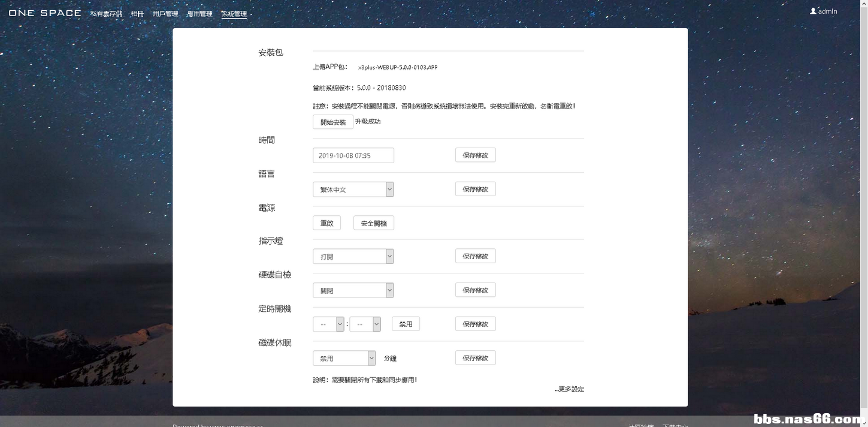Switch to 應用管理 in the navigation bar
Image resolution: width=868 pixels, height=427 pixels.
coord(199,14)
